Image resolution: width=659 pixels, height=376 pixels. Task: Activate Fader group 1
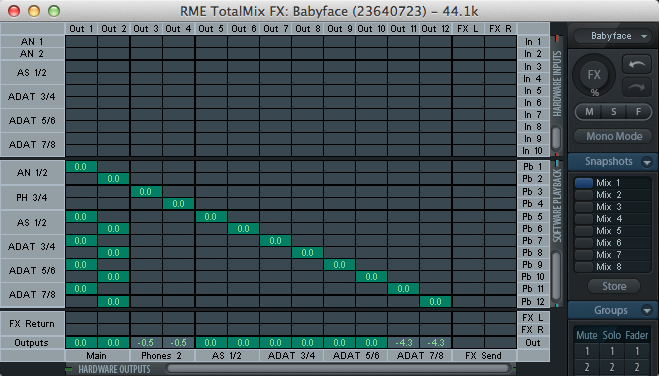tap(637, 351)
